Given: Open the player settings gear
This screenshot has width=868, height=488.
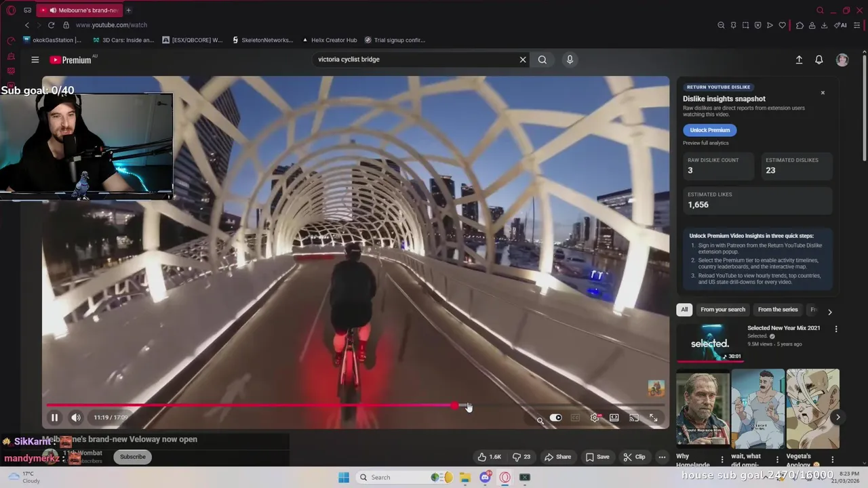Looking at the screenshot, I should click(595, 418).
